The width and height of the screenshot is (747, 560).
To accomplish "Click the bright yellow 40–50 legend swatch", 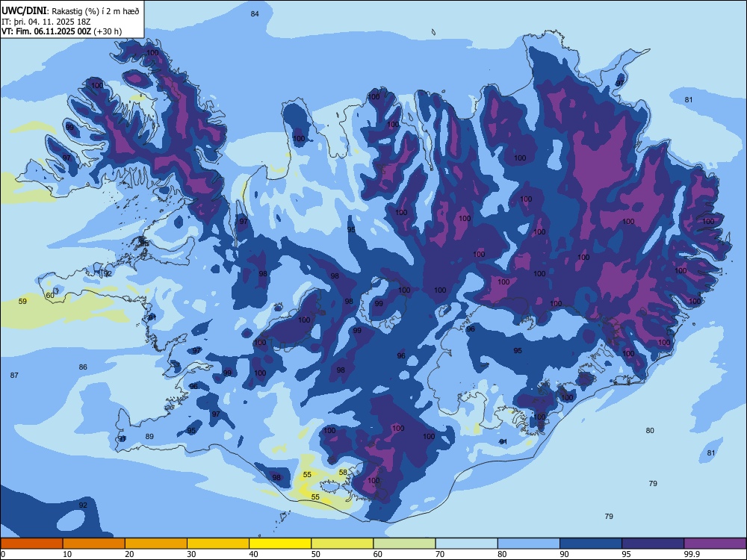I will point(280,544).
